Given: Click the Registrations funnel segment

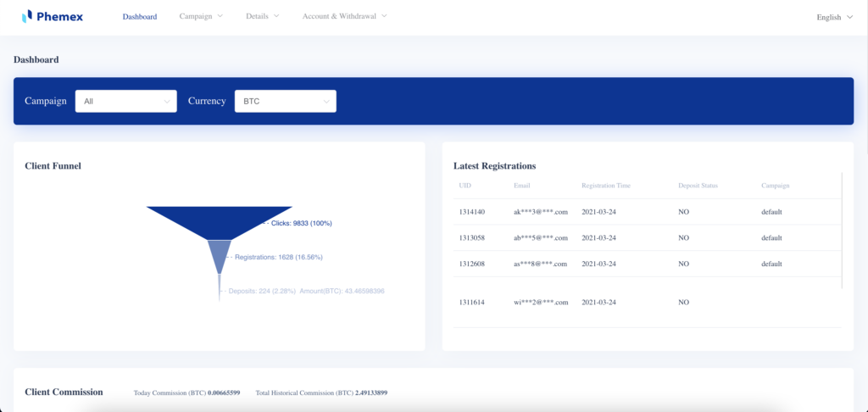Looking at the screenshot, I should click(x=220, y=256).
